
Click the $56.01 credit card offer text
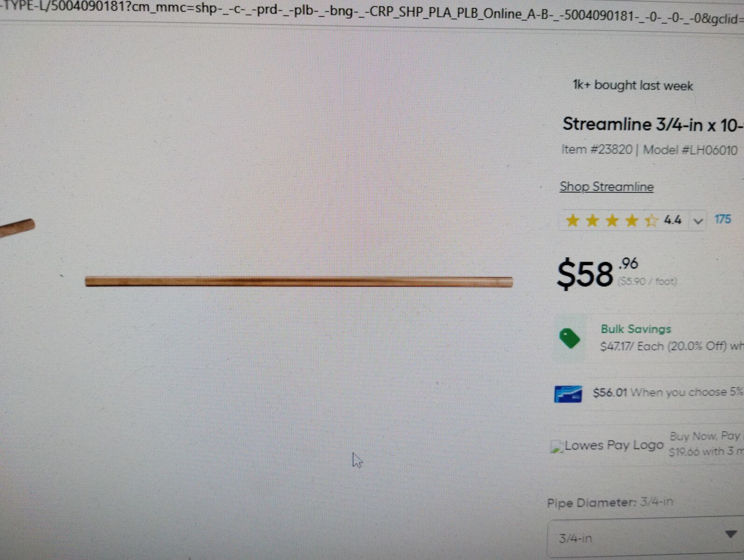pyautogui.click(x=668, y=392)
